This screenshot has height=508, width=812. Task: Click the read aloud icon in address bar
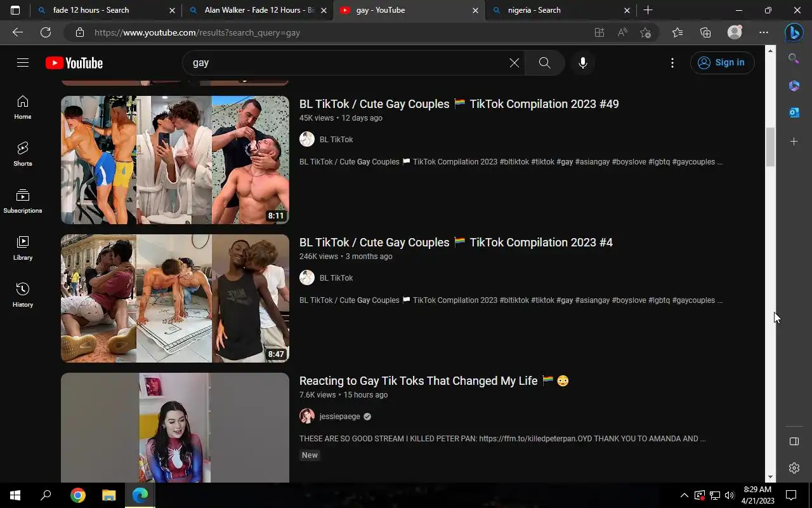click(622, 32)
